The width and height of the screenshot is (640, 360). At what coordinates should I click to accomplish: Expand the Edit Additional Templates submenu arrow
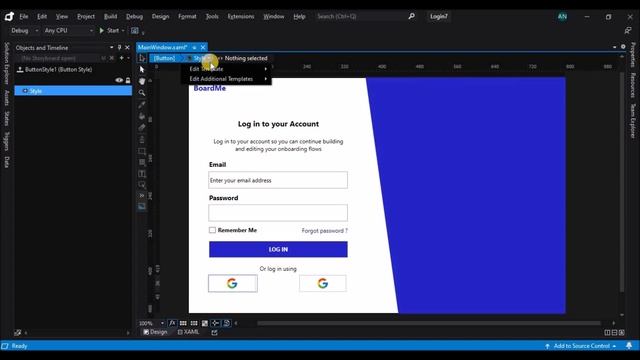266,79
